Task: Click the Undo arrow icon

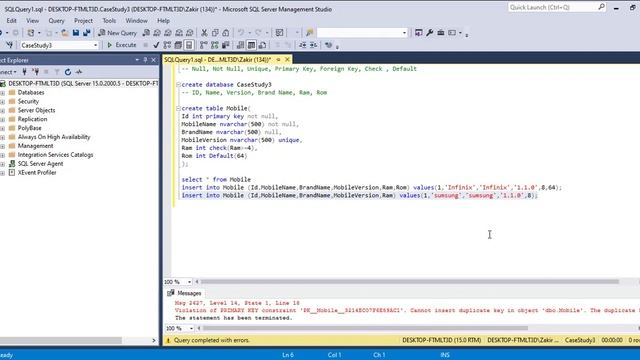Action: click(241, 33)
